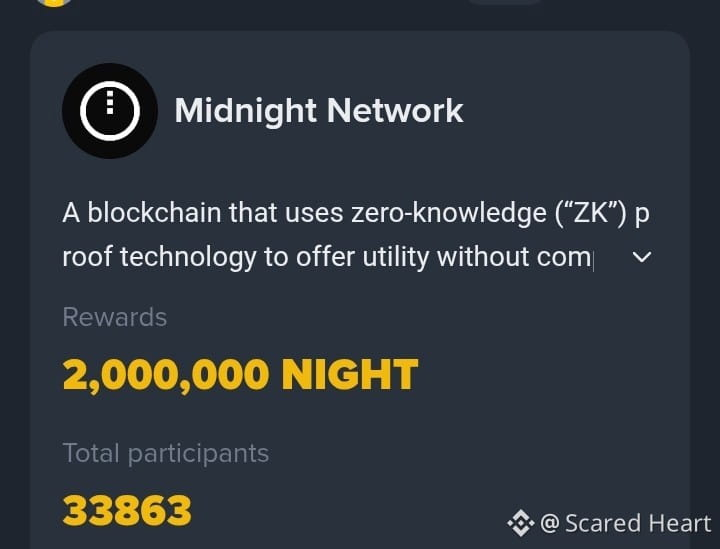Click the first description line about zero-knowledge
The image size is (720, 549).
[356, 213]
